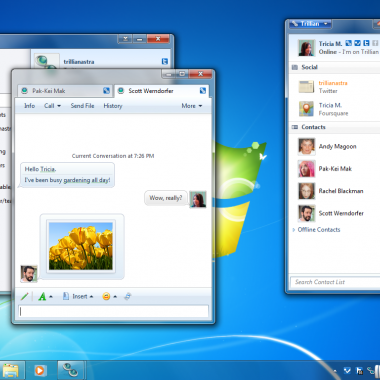Click Tricia M.'s profile avatar in contact list
Screen dimensions: 380x380
[307, 48]
